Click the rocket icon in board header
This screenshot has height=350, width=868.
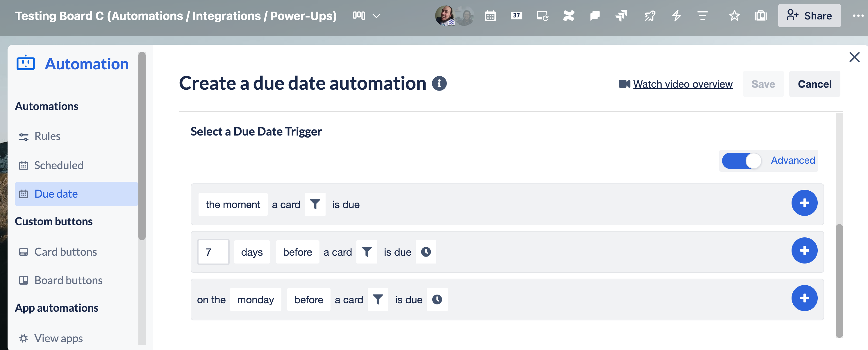[x=650, y=16]
